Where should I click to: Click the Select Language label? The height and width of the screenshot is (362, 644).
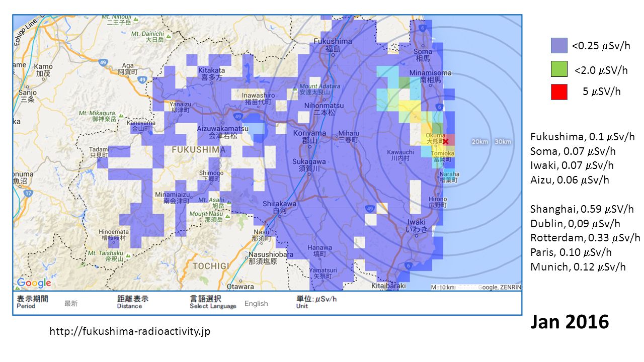click(x=213, y=302)
